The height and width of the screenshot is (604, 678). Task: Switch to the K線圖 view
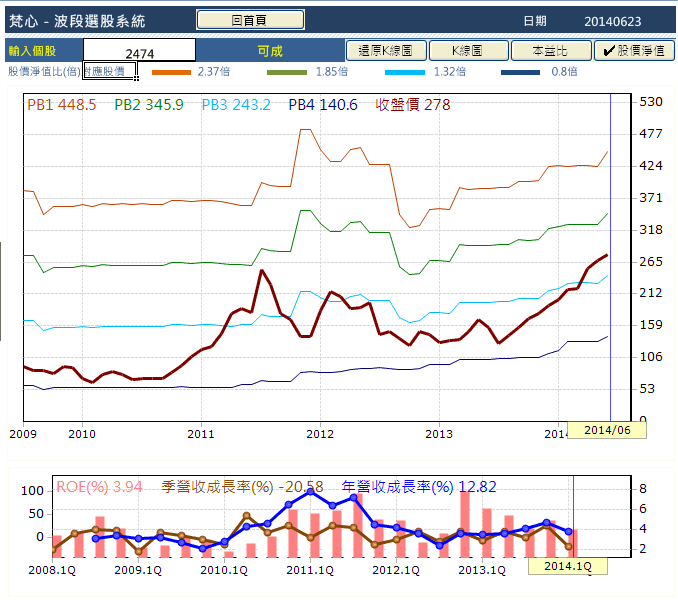tap(468, 50)
